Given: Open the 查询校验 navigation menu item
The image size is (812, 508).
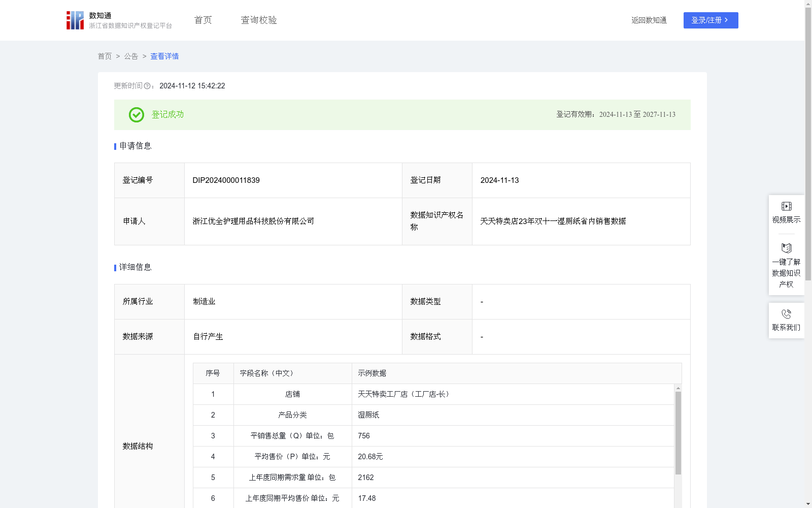Looking at the screenshot, I should tap(258, 20).
